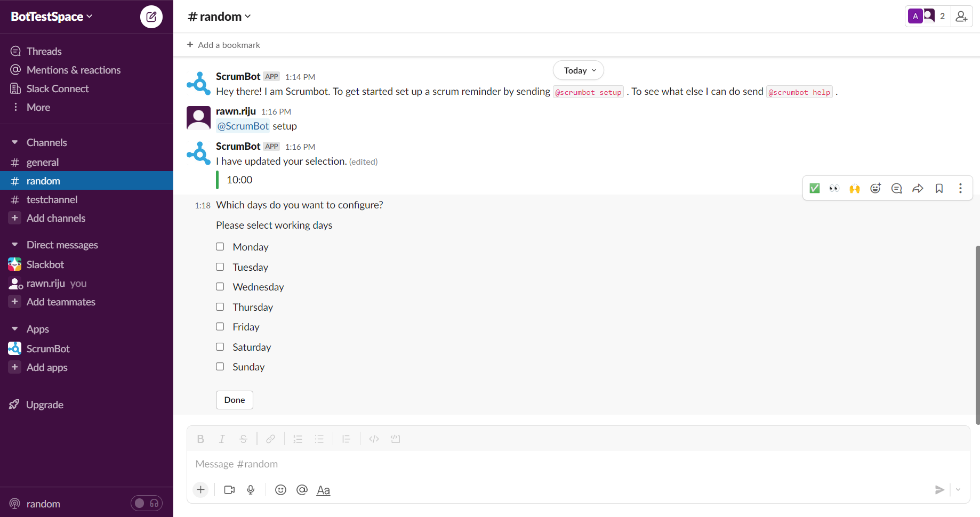Click the reply in thread icon
This screenshot has width=980, height=517.
[896, 188]
